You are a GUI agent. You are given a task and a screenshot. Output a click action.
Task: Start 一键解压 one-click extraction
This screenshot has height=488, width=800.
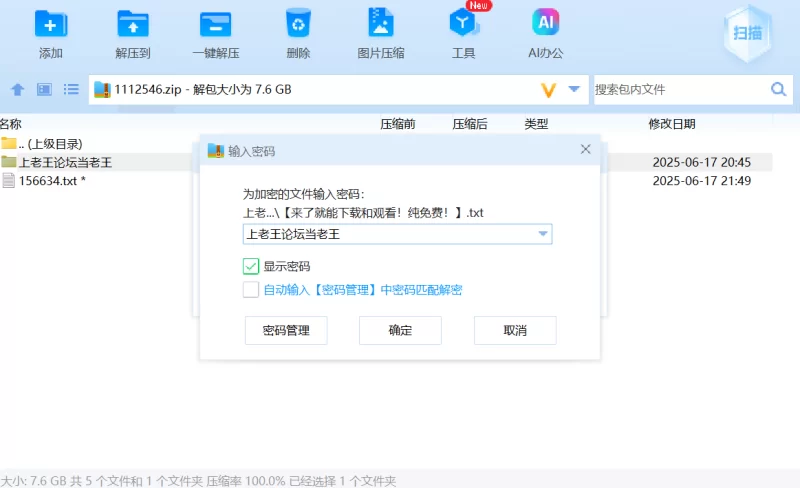click(x=215, y=25)
